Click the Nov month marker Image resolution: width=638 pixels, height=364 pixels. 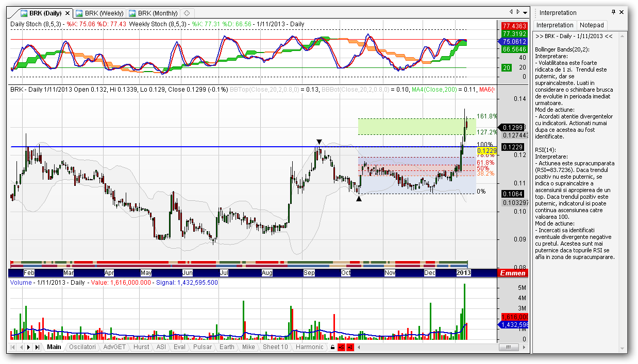[390, 273]
